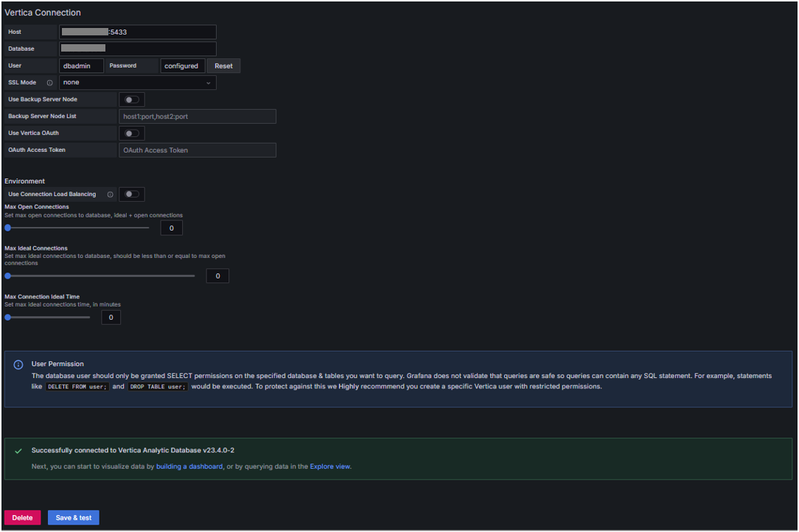Click the User Permission info icon
Screen dimensions: 799x532
click(18, 364)
